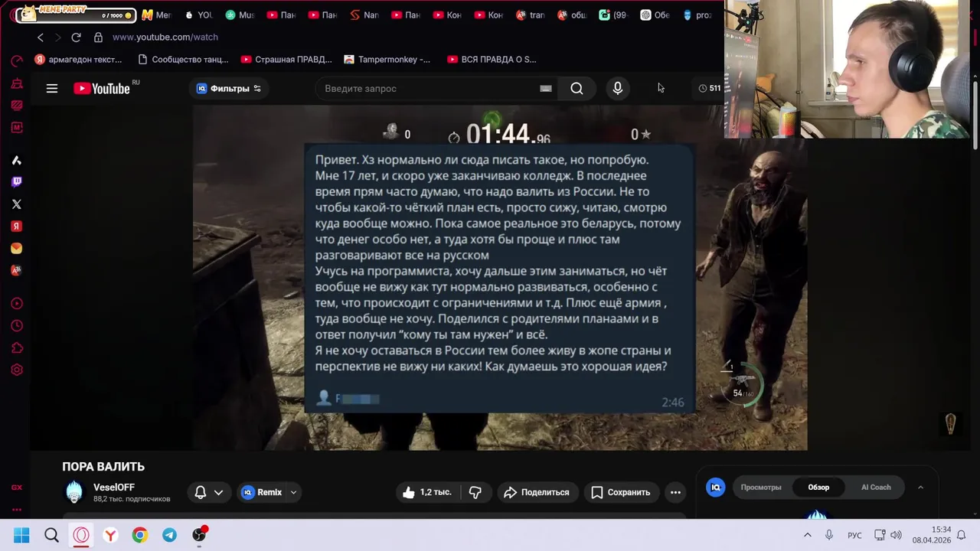This screenshot has width=980, height=551.
Task: Open GX Control speedometer in sidebar
Action: [x=17, y=60]
